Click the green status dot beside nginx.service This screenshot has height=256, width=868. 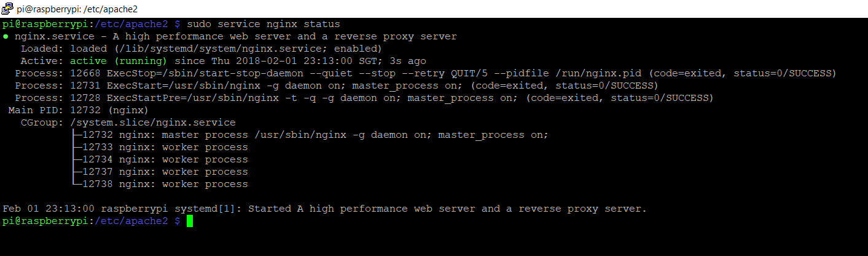(6, 37)
